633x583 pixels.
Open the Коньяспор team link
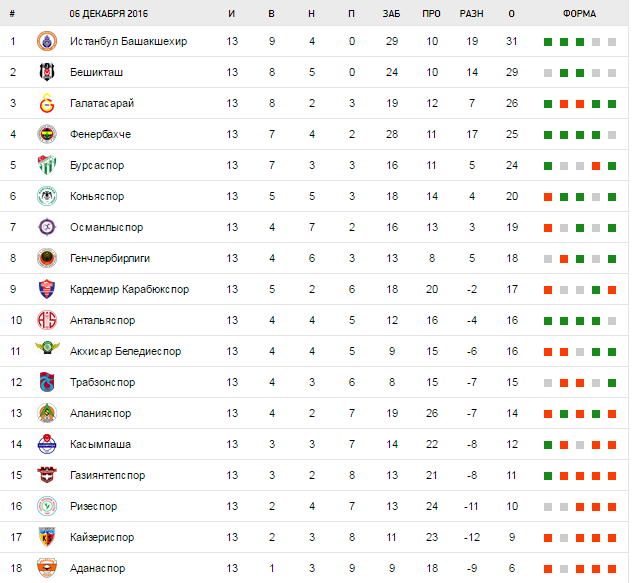98,196
